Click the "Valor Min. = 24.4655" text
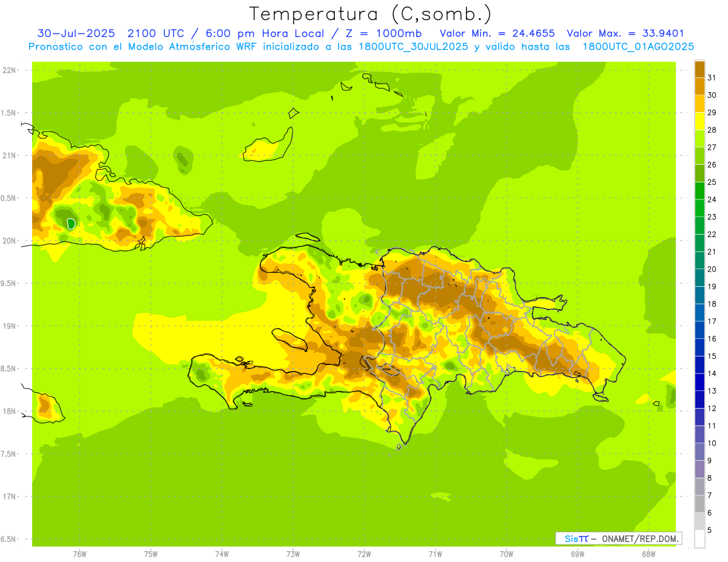This screenshot has height=562, width=728. pos(497,33)
